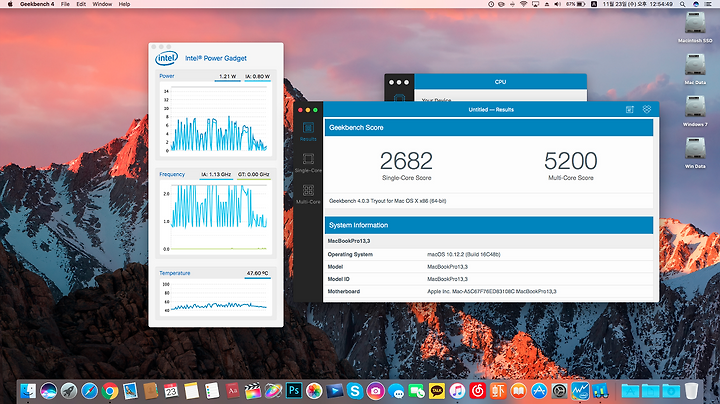
Task: Open Trash in the dock
Action: 691,391
